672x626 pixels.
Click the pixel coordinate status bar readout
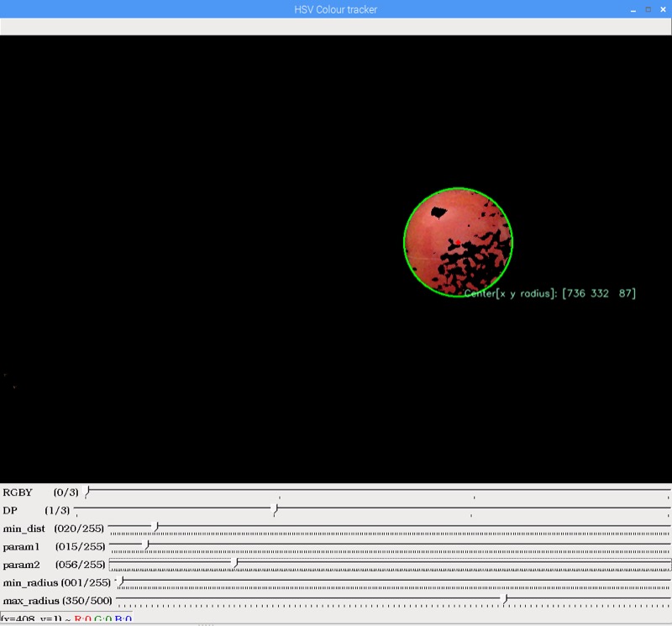click(x=66, y=618)
